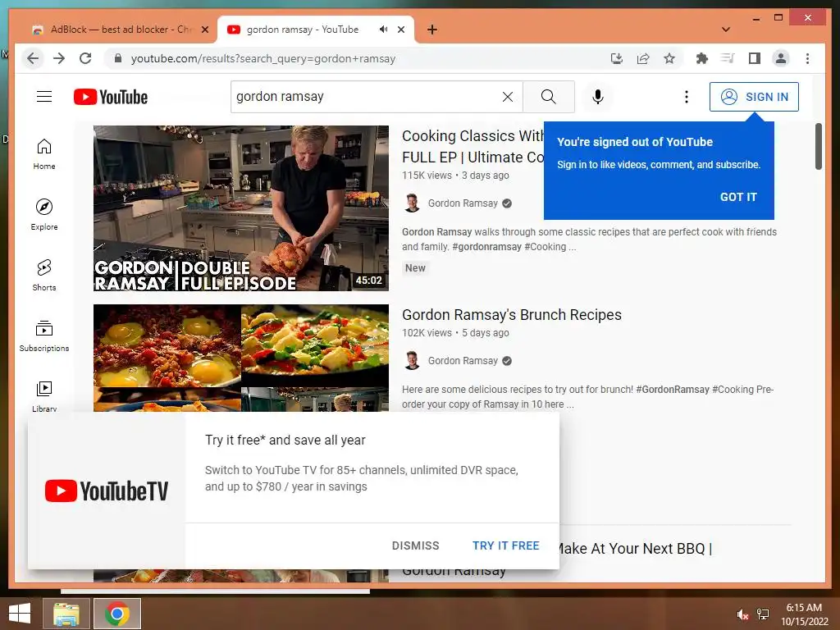The height and width of the screenshot is (630, 840).
Task: Close the gordon ramsay YouTube tab
Action: pos(400,30)
